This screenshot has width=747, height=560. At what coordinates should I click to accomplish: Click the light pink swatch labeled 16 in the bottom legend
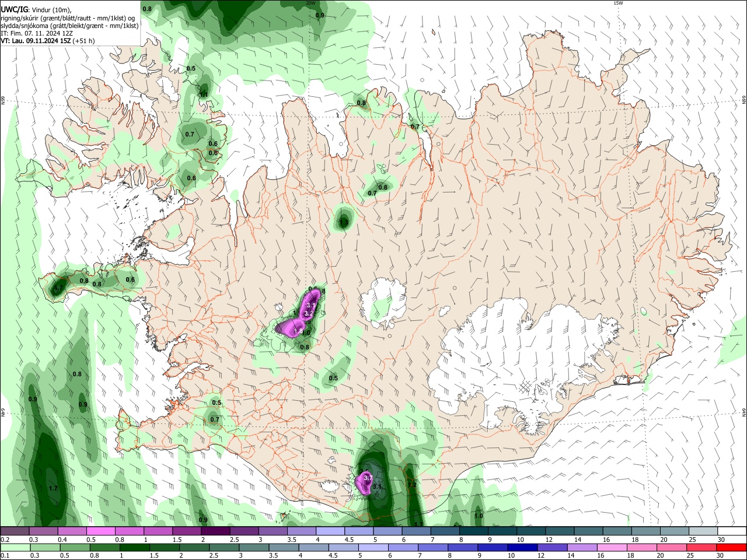tap(612, 548)
